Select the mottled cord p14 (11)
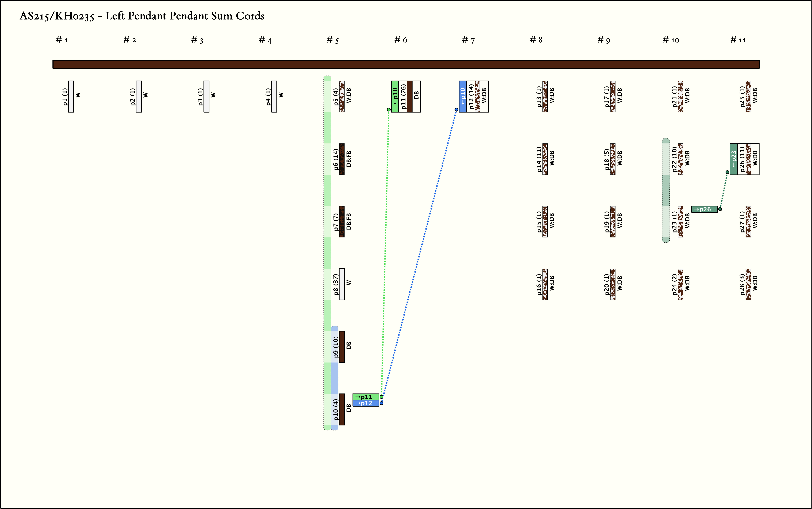The image size is (812, 509). pos(545,159)
